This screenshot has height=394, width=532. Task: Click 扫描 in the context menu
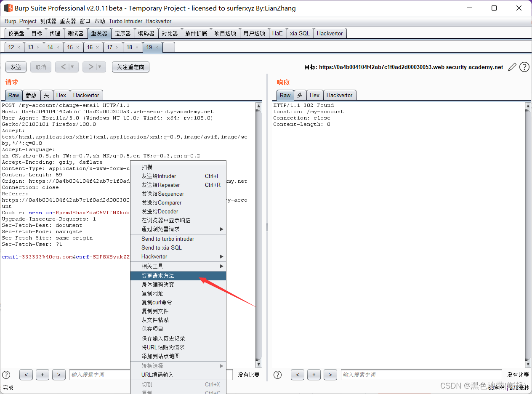pyautogui.click(x=178, y=168)
